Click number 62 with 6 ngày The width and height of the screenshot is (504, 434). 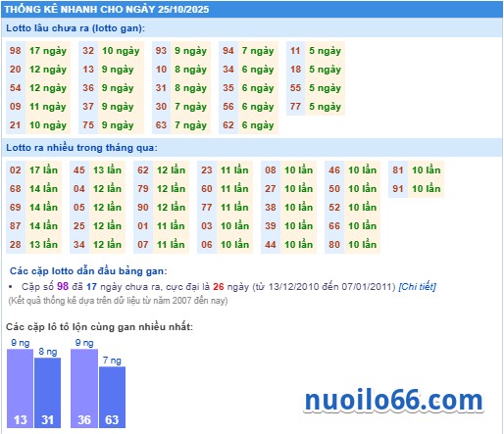(x=228, y=125)
